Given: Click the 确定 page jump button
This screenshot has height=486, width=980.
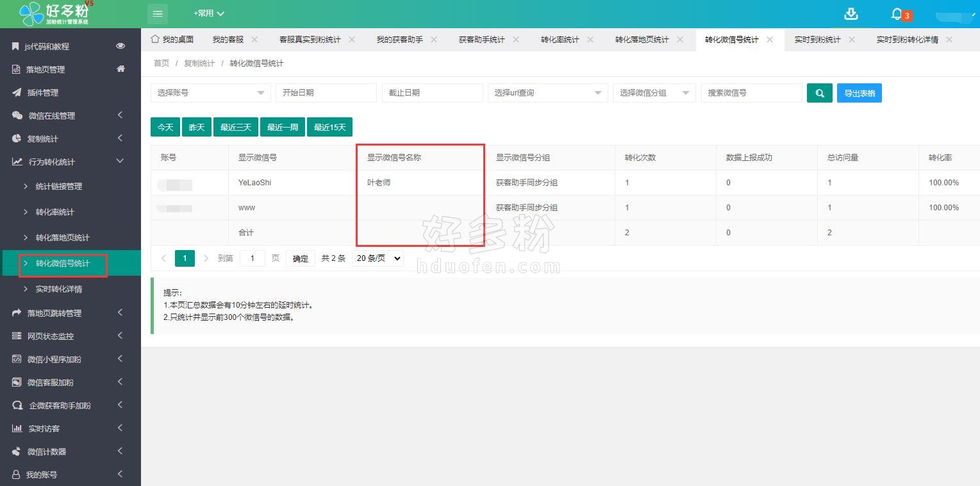Looking at the screenshot, I should [x=301, y=258].
